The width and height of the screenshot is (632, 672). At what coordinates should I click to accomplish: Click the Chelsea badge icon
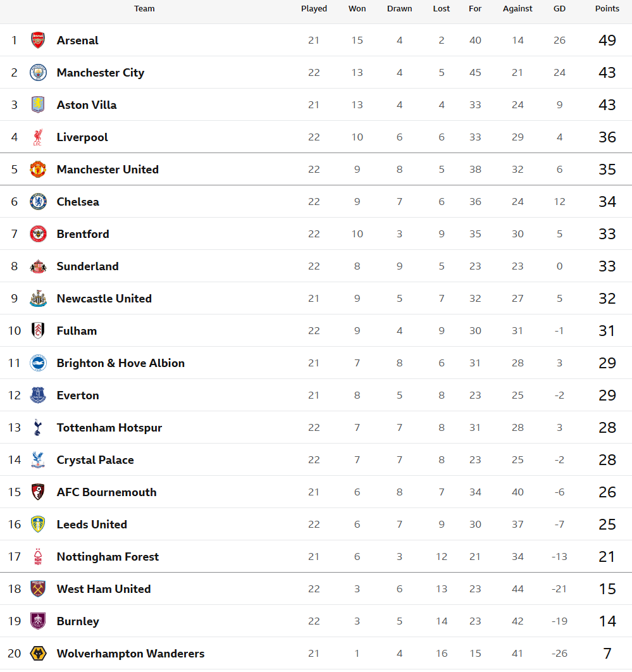pyautogui.click(x=38, y=202)
